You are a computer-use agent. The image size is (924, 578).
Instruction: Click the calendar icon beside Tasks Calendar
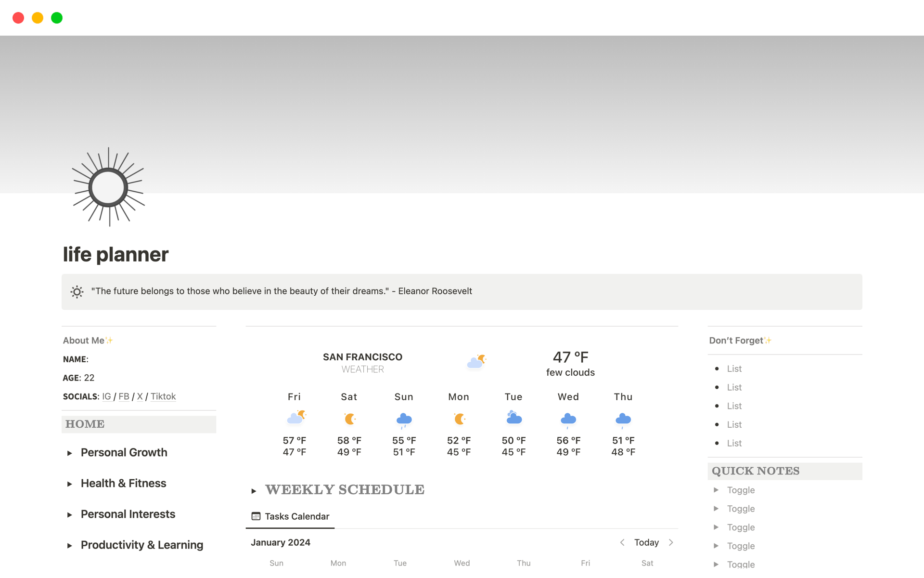(256, 516)
